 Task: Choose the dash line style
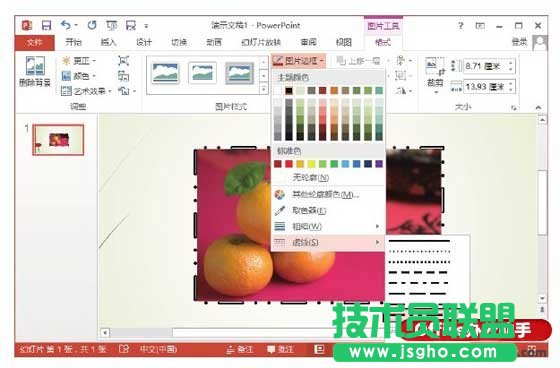tap(419, 272)
